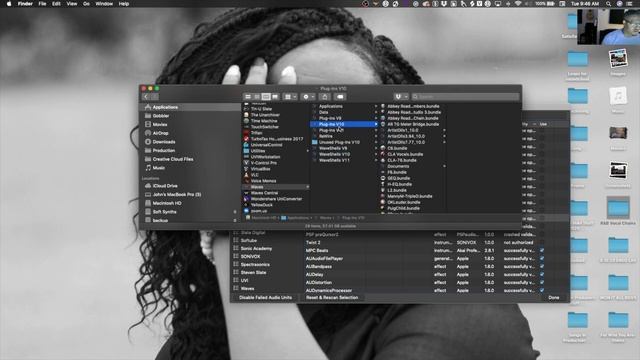The image size is (640, 360).
Task: Select the H-EQ.bundle file
Action: (399, 184)
